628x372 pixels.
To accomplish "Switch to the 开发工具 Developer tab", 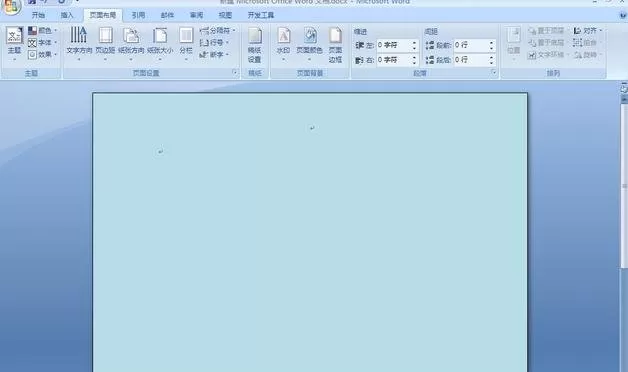I will click(261, 15).
